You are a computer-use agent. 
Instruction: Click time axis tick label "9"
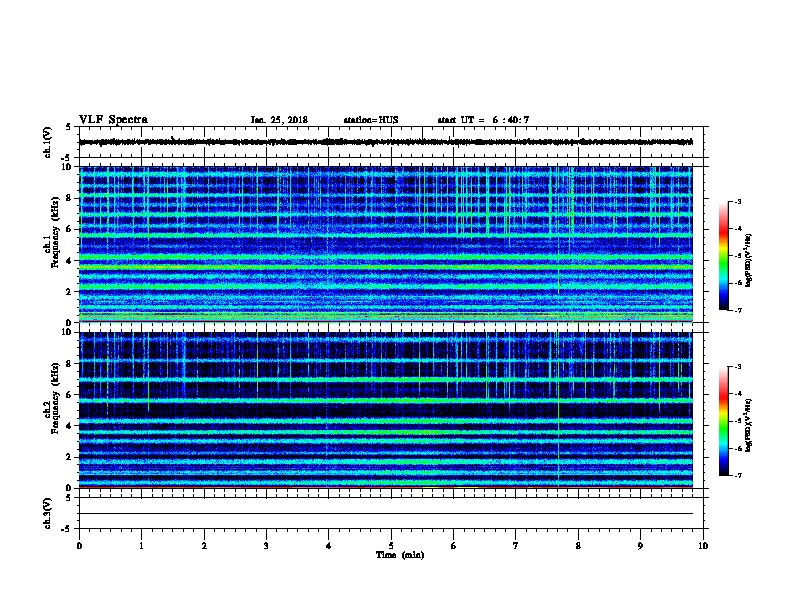point(640,546)
